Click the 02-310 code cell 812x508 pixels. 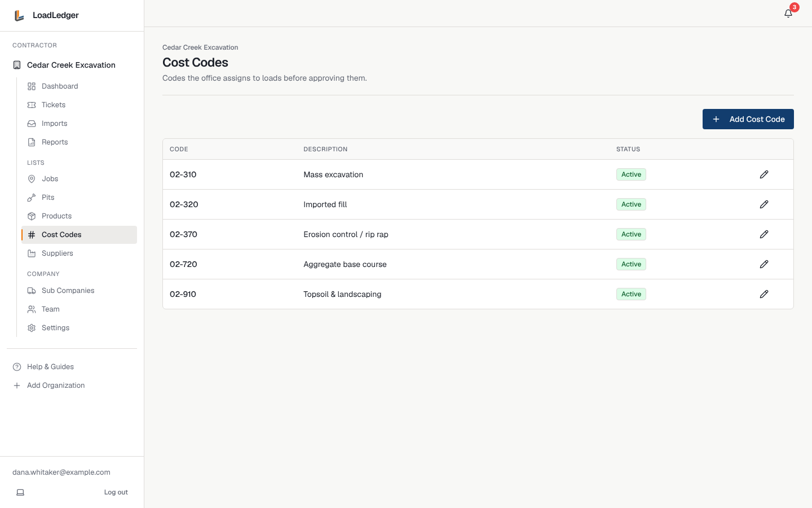pyautogui.click(x=183, y=174)
